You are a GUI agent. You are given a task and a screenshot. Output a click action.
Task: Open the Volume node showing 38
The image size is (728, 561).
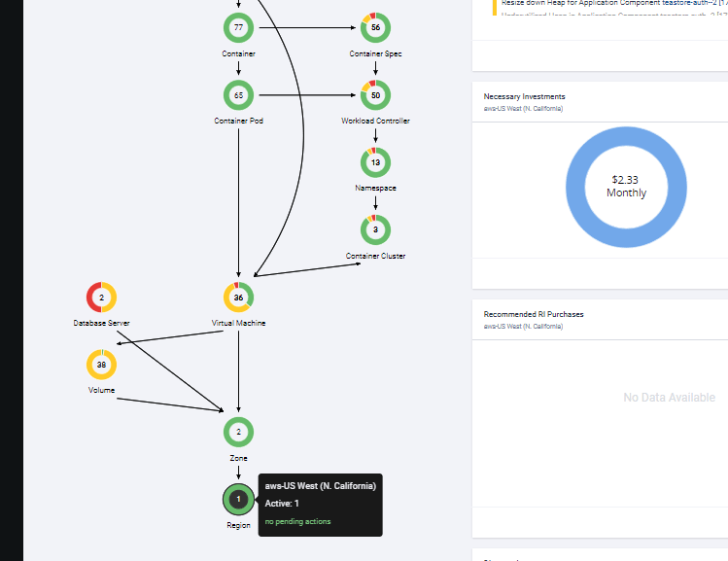point(101,365)
